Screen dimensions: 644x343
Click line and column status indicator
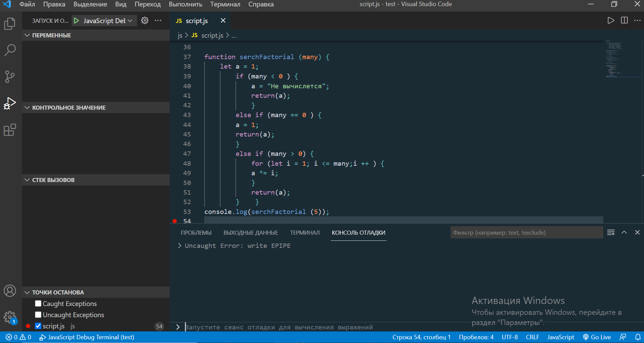[421, 337]
